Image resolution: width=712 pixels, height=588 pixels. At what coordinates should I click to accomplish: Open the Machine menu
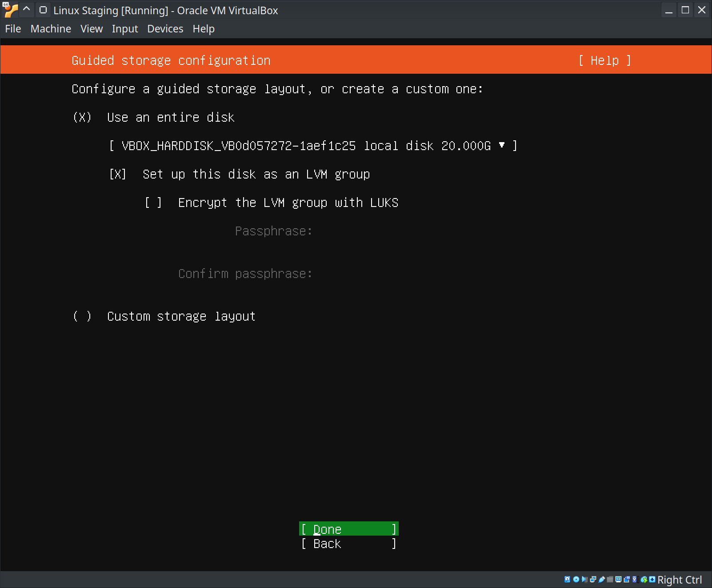click(51, 29)
